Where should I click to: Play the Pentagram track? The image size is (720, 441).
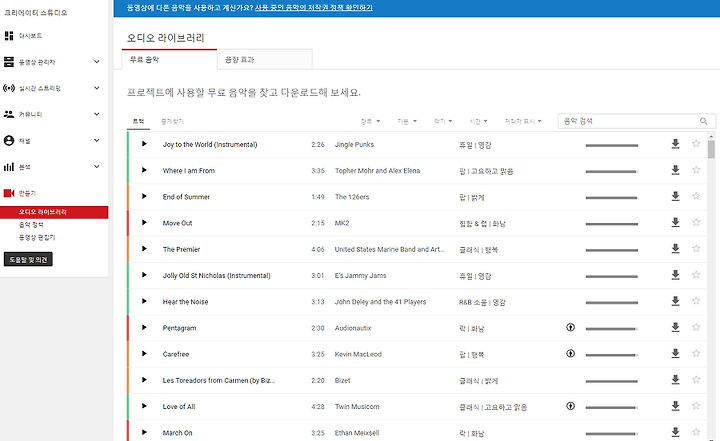pos(144,327)
